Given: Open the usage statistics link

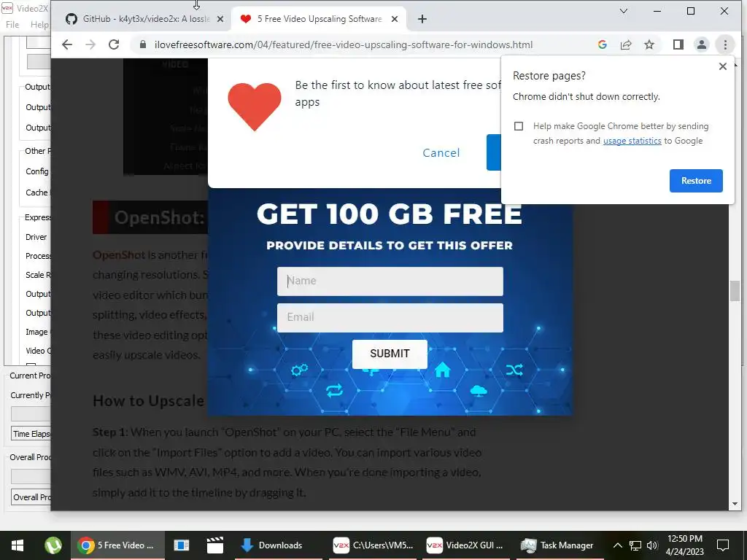Looking at the screenshot, I should (x=632, y=141).
